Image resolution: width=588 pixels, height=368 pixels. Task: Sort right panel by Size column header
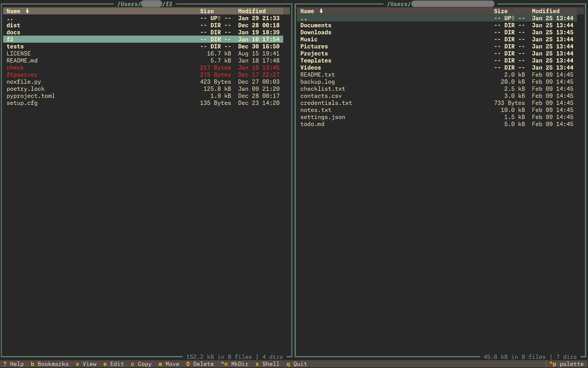pyautogui.click(x=501, y=11)
